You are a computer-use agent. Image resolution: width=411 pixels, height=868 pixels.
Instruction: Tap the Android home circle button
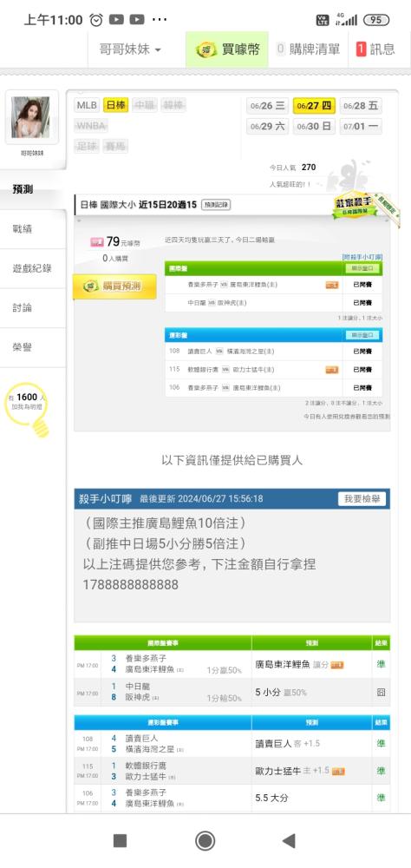tap(205, 841)
